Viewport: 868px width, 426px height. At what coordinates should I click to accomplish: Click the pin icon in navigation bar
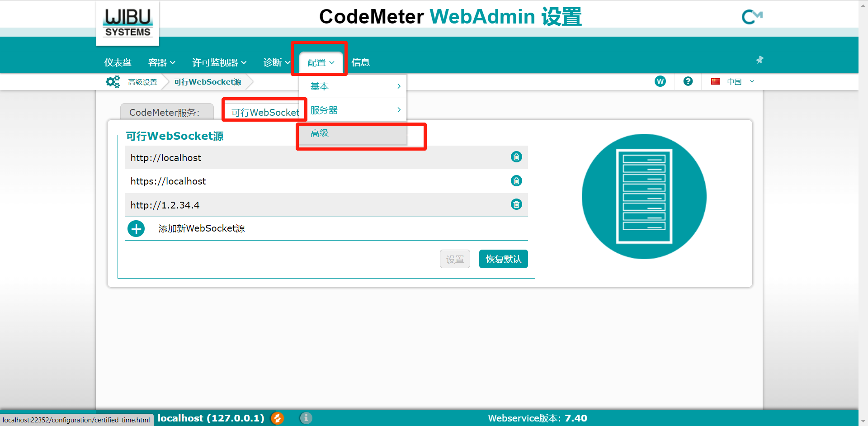[759, 60]
